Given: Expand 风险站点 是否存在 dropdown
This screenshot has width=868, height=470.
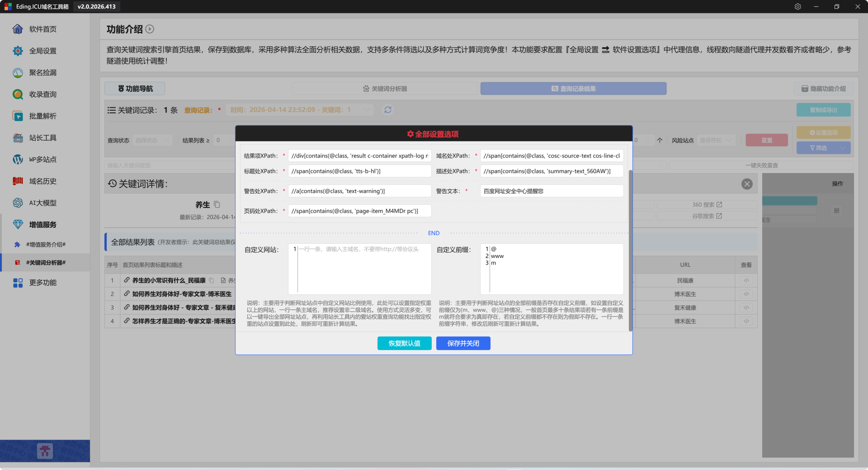Looking at the screenshot, I should coord(717,140).
